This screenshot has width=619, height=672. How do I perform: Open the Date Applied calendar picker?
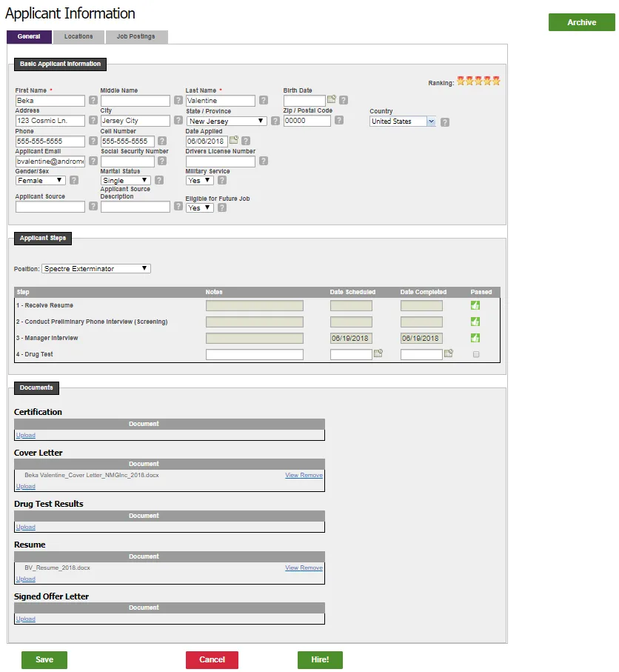click(x=233, y=140)
